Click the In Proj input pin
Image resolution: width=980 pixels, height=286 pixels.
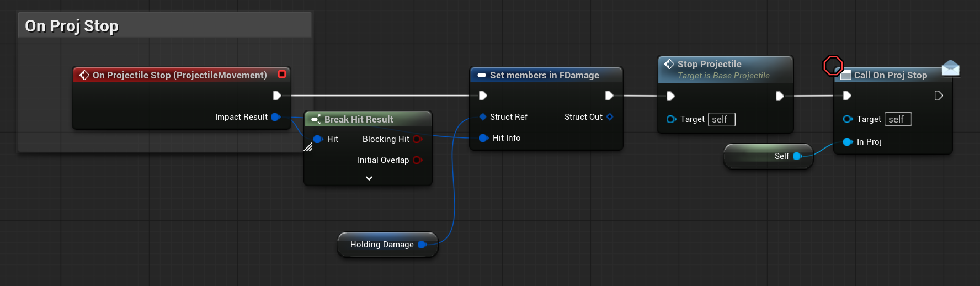(x=848, y=142)
